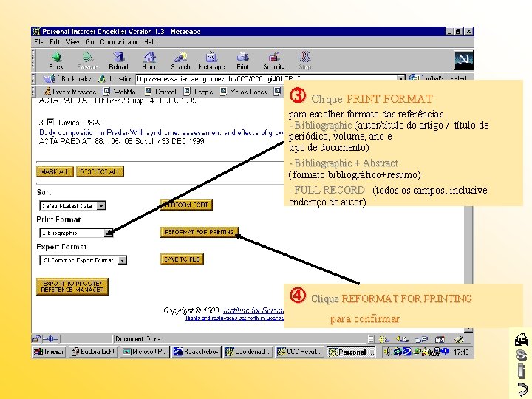Switch to CCC Result taskbar window

click(x=299, y=352)
